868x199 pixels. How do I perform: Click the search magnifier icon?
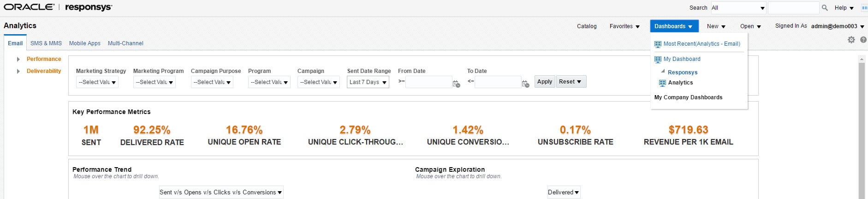(x=825, y=8)
